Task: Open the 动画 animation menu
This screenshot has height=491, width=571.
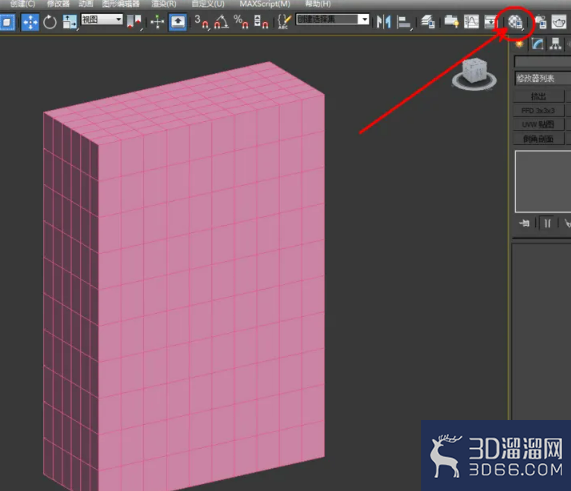Action: (x=86, y=4)
